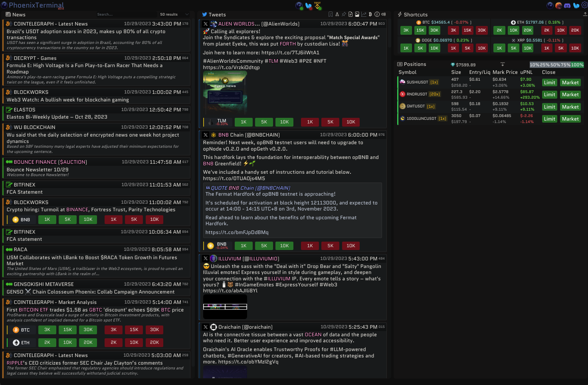Click red 1K button in tweet BNB row
The image size is (588, 385).
(310, 246)
